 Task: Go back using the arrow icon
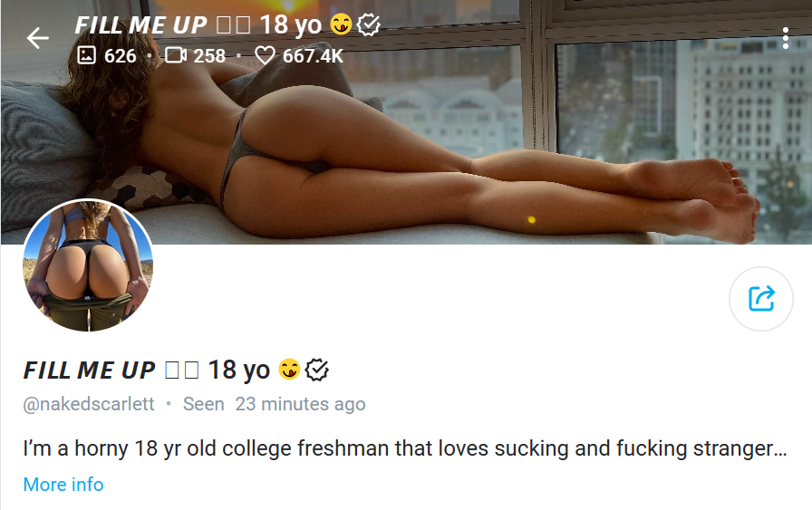coord(38,38)
